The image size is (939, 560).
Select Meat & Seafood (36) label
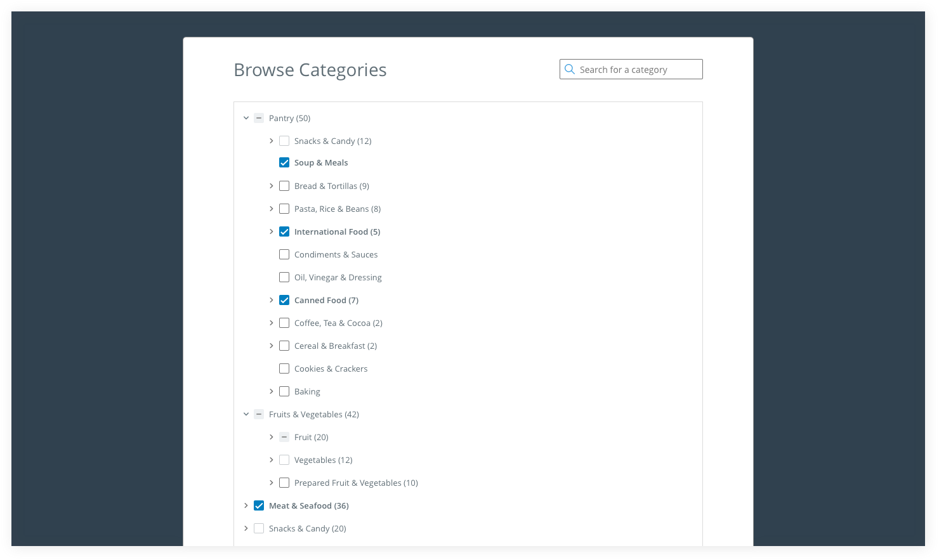pyautogui.click(x=309, y=505)
